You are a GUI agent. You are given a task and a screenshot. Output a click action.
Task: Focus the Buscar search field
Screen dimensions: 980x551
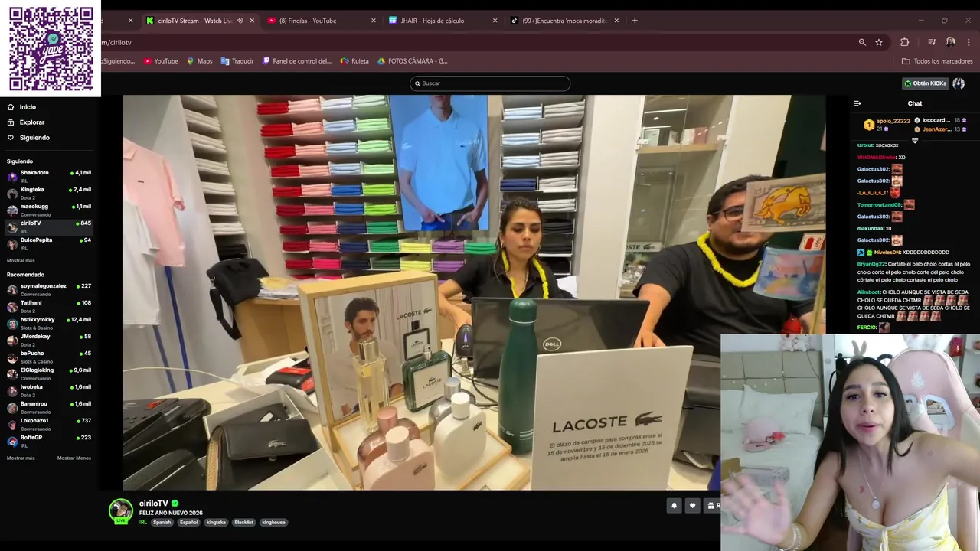(490, 83)
